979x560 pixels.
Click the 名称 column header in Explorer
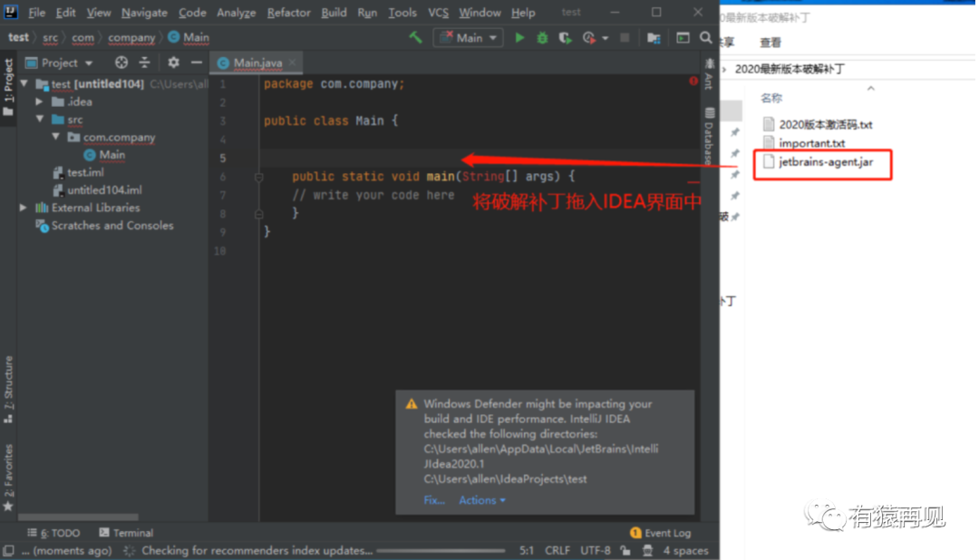click(x=771, y=98)
